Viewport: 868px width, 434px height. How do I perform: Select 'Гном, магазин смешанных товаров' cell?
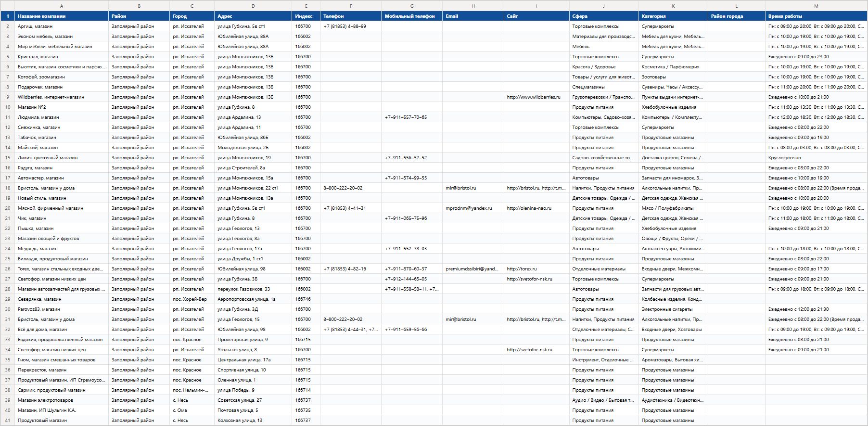pos(62,360)
